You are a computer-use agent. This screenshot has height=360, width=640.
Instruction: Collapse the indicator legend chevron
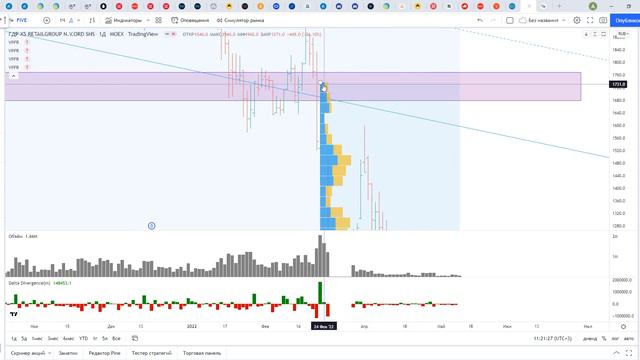13,76
